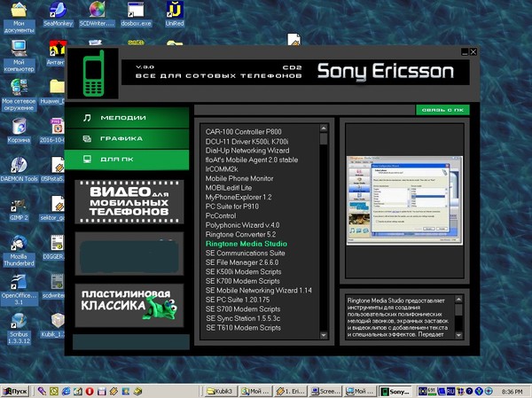Open the Мелодии section

[127, 118]
